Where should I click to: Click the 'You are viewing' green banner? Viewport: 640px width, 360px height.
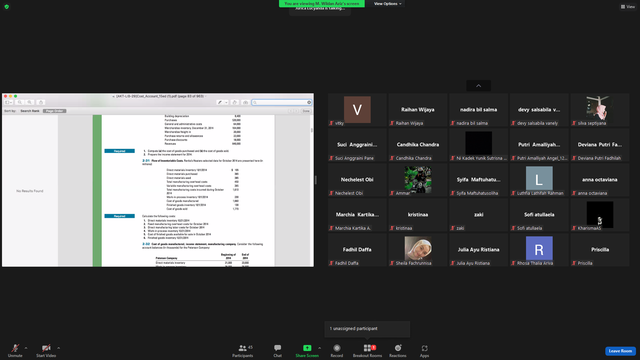(x=322, y=4)
